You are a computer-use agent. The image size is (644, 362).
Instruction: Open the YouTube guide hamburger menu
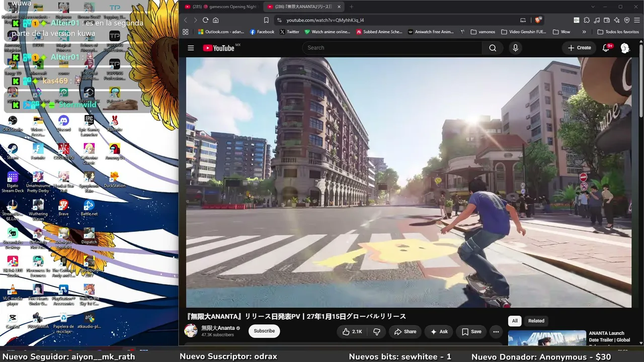(x=191, y=48)
